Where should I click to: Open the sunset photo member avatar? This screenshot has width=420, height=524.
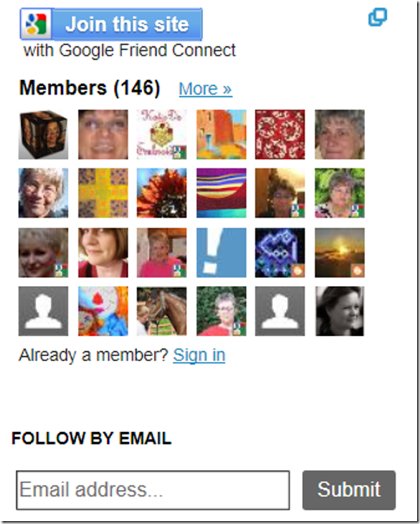pos(339,253)
